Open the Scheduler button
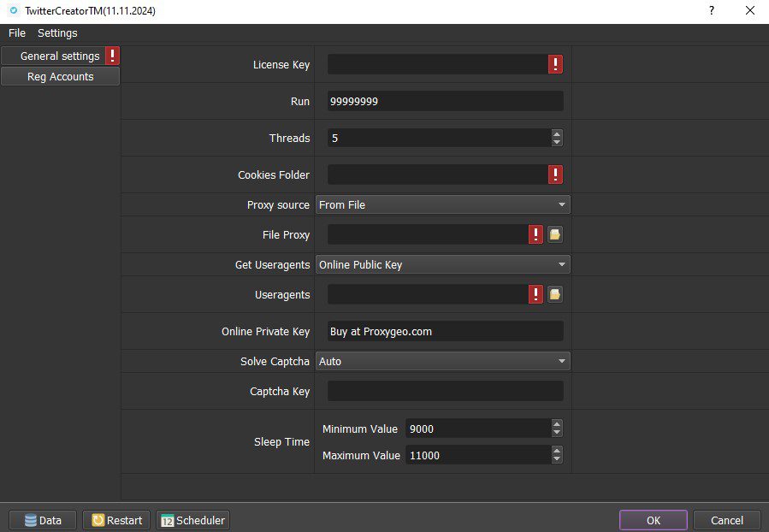The height and width of the screenshot is (532, 769). click(193, 520)
